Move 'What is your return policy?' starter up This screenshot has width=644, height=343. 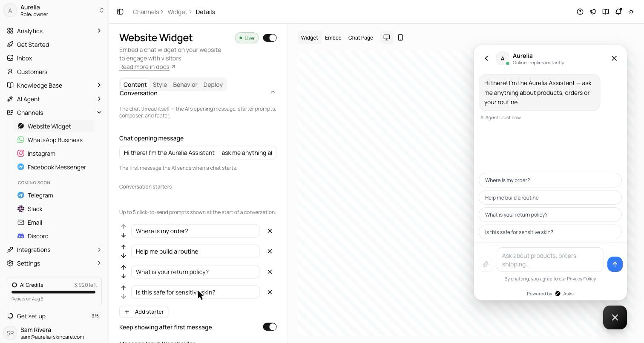[x=124, y=267]
